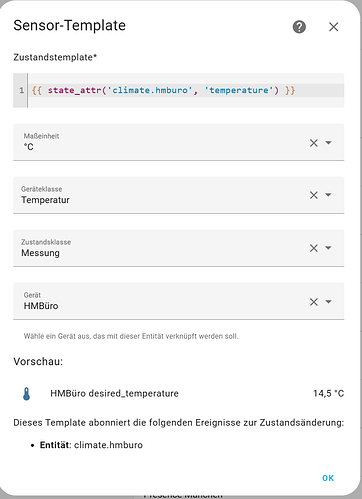Select the HMBüro desired_temperature preview row
Screen dimensions: 362x499
coord(179,393)
